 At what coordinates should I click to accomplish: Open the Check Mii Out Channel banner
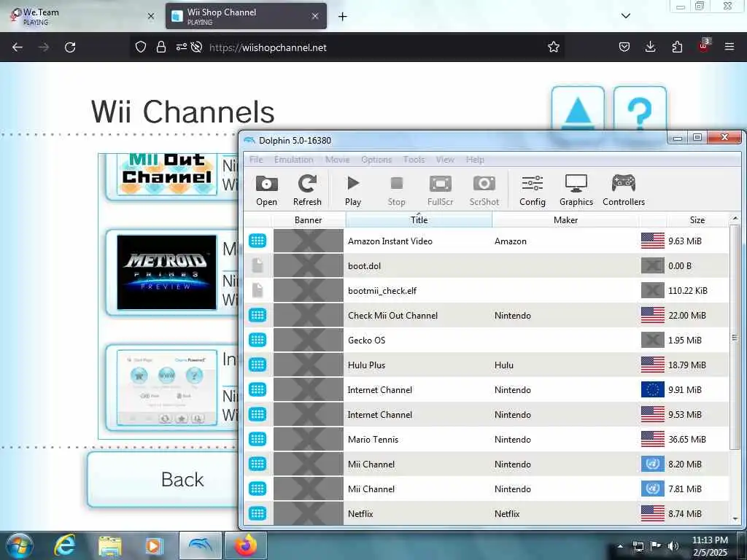(167, 174)
